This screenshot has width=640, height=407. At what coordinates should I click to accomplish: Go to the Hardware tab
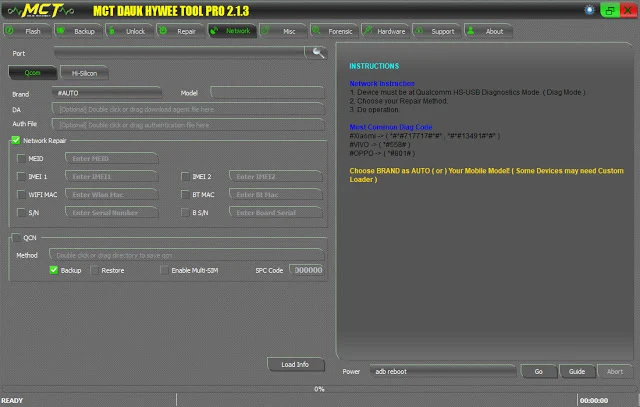[385, 31]
